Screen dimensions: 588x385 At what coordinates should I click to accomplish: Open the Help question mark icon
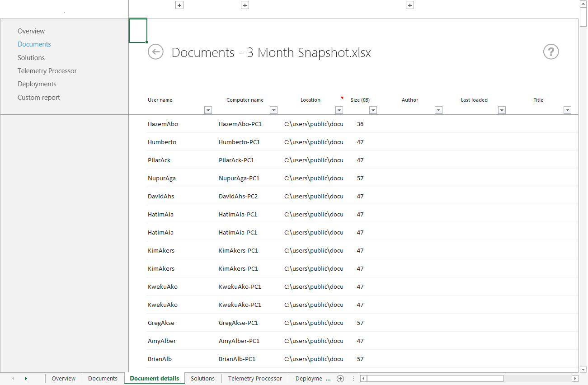550,52
